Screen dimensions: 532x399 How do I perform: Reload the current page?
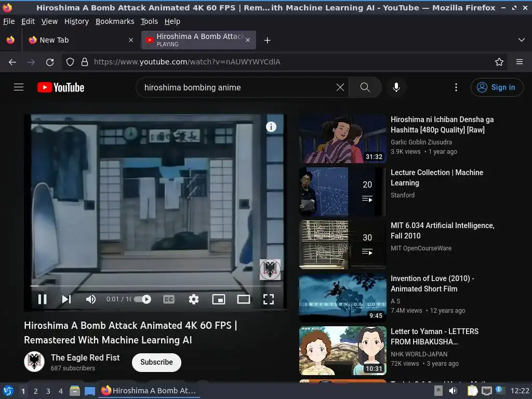[50, 62]
